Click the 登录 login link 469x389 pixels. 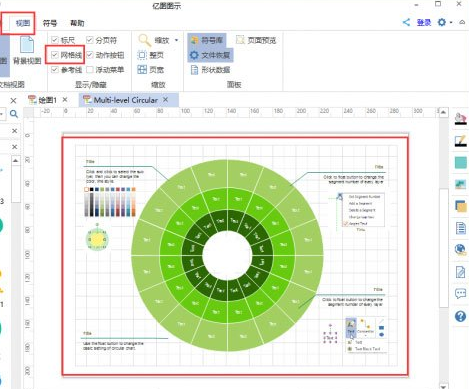click(x=424, y=22)
